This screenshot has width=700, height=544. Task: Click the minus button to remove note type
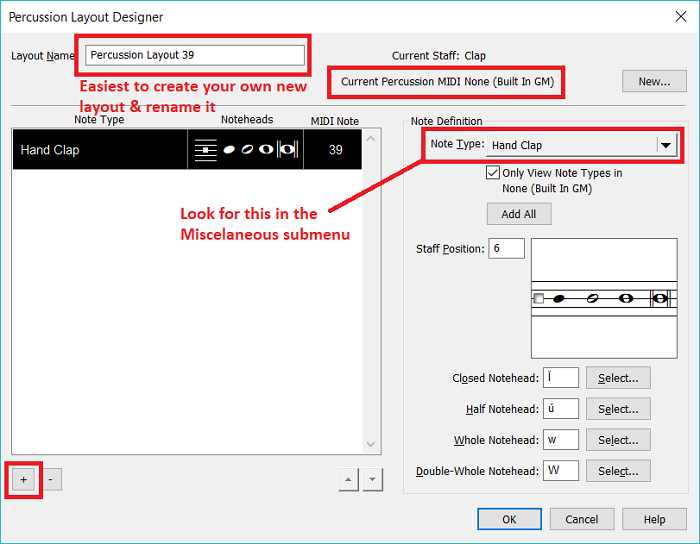pyautogui.click(x=51, y=480)
